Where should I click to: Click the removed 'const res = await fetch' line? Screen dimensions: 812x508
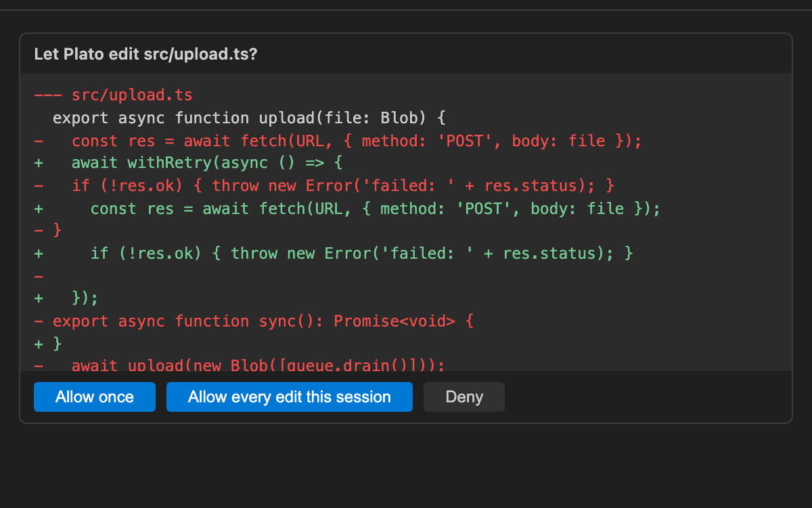(x=338, y=141)
